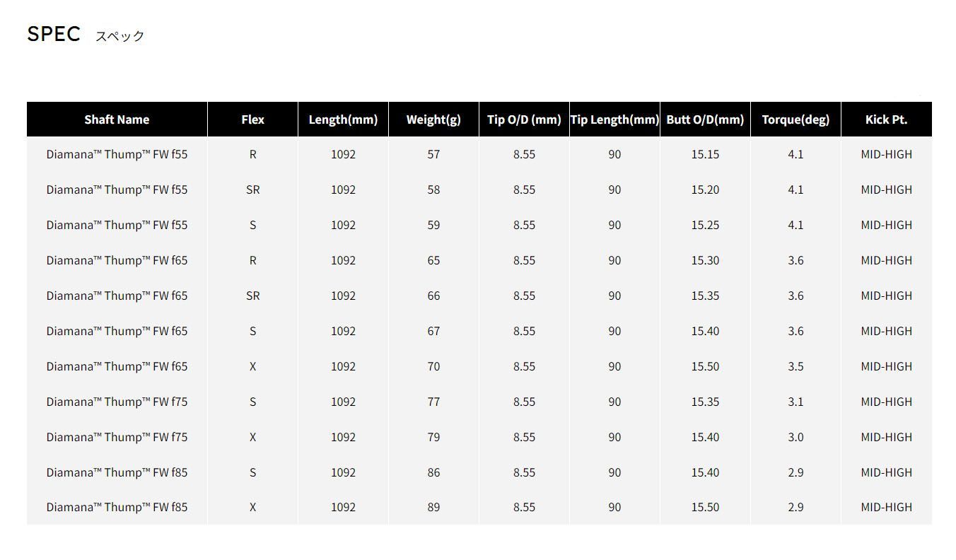
Task: Click the SPEC heading
Action: 54,34
